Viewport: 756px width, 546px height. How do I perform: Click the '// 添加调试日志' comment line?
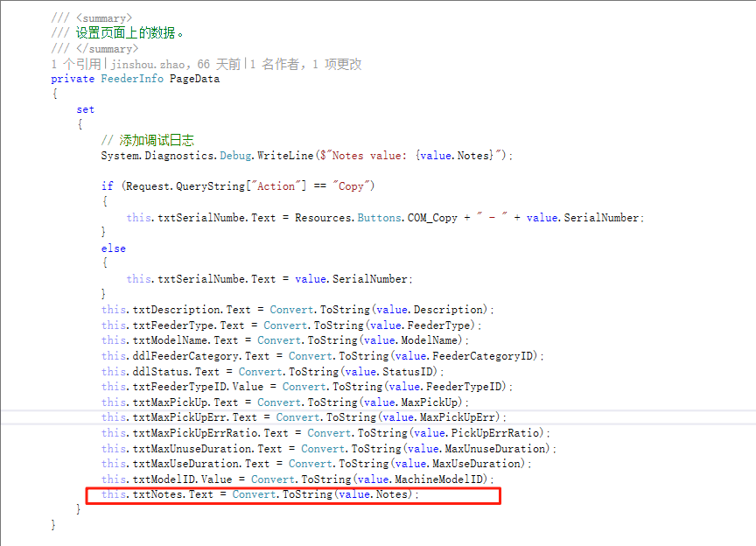[x=148, y=140]
